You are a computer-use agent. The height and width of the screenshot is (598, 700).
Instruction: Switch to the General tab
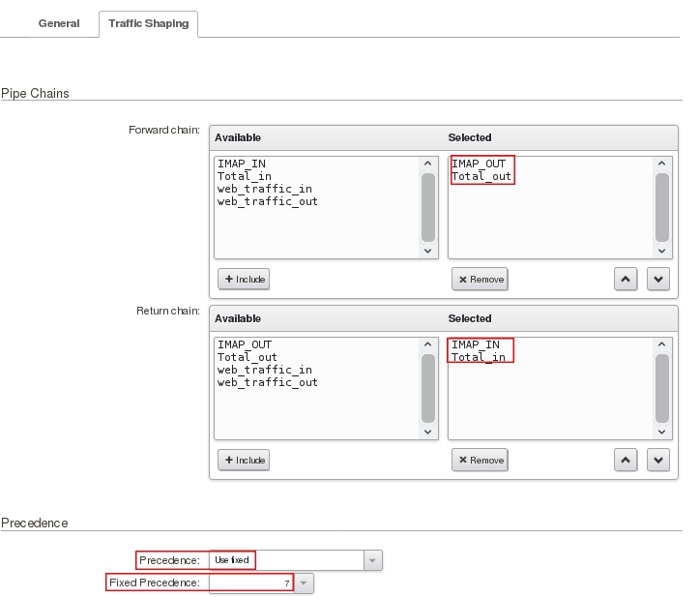(x=59, y=23)
